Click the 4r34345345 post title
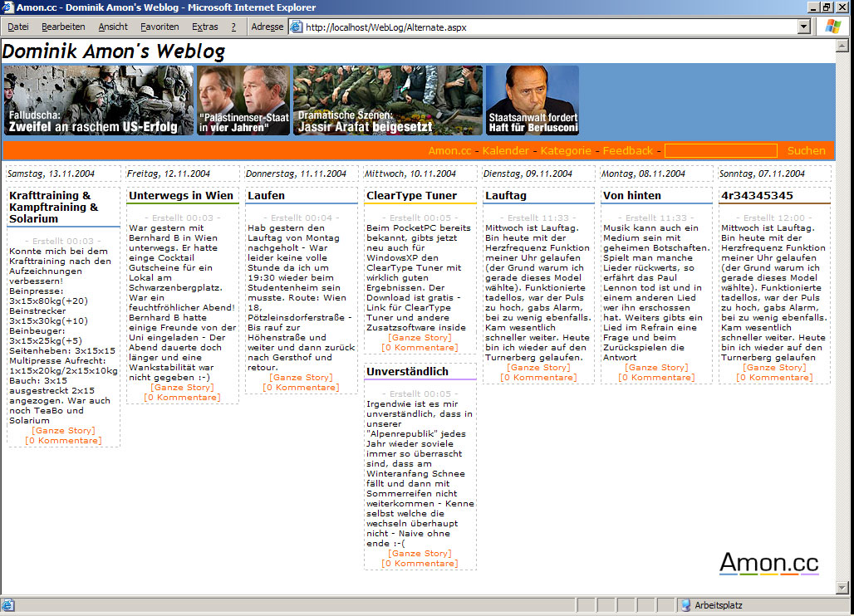 pos(757,195)
